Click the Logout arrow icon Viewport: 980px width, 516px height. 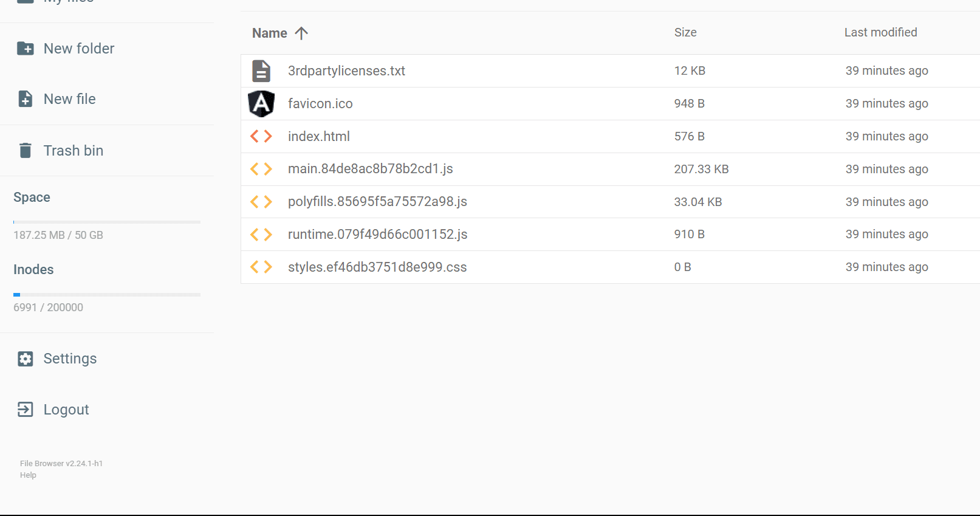click(x=26, y=410)
